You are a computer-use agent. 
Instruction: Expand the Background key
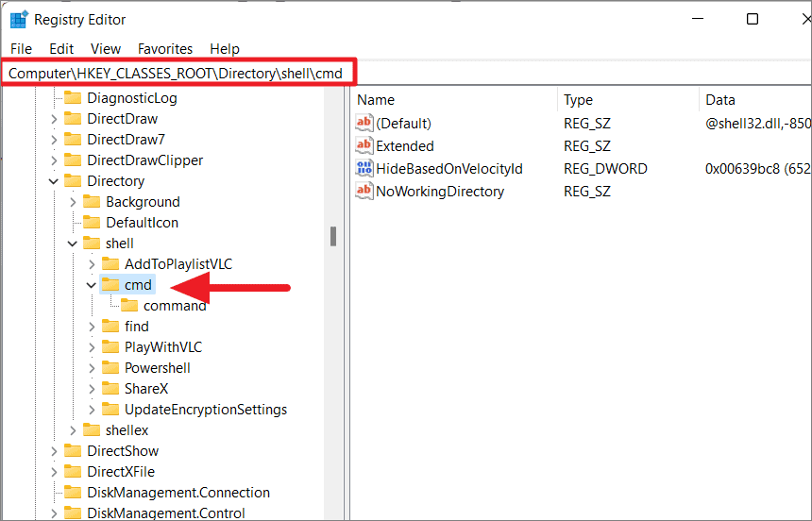click(73, 202)
